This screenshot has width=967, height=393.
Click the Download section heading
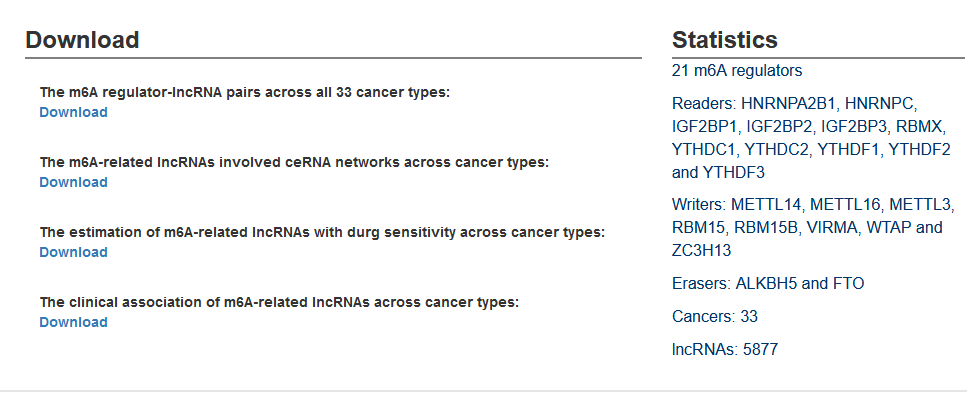click(82, 39)
